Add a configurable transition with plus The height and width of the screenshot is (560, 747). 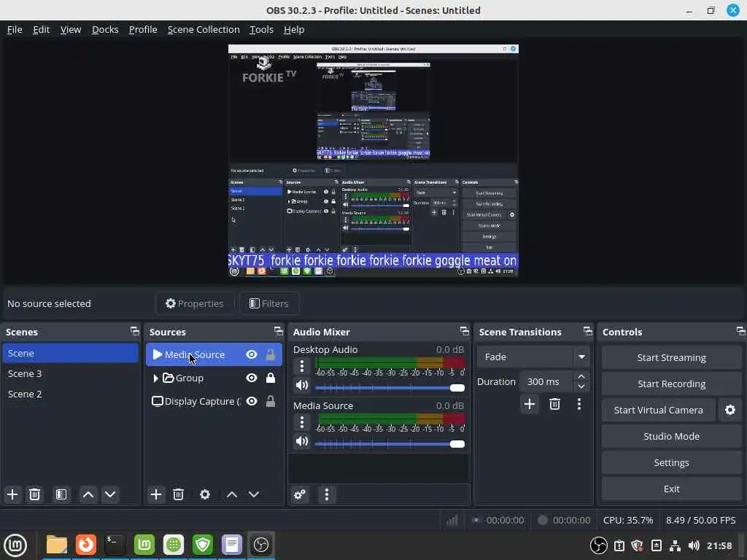[x=530, y=404]
